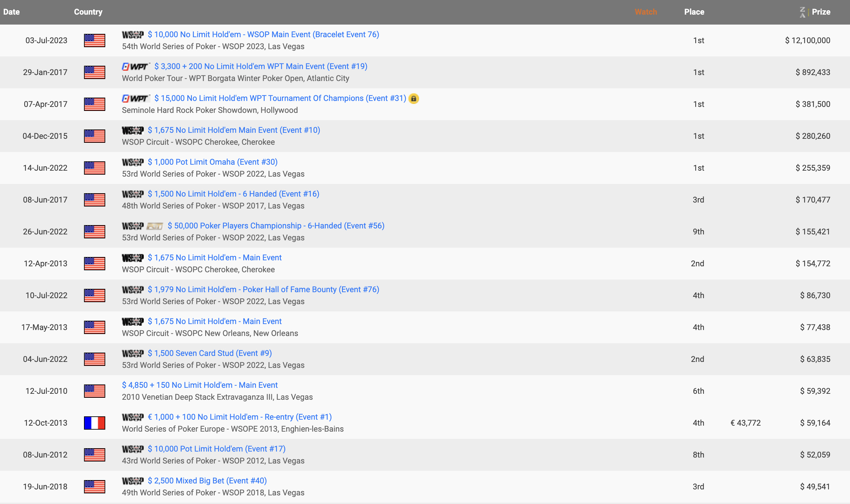The height and width of the screenshot is (504, 850).
Task: Sort by the Date column header
Action: (x=12, y=12)
